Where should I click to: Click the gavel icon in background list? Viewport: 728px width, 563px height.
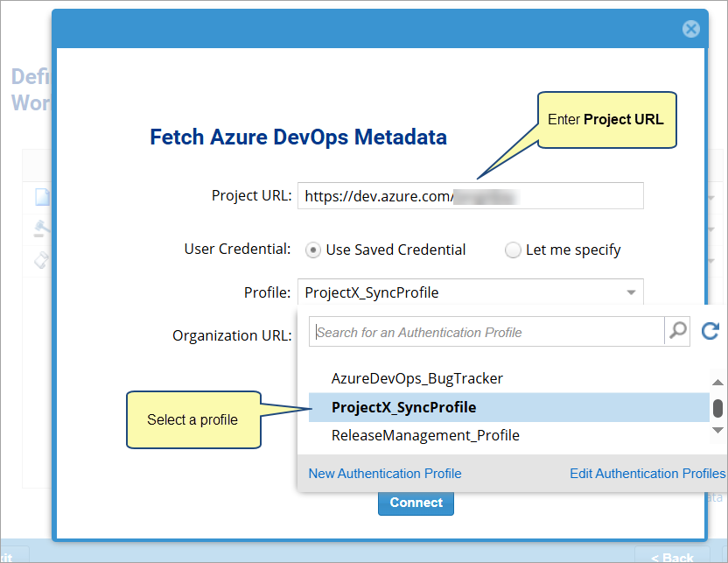click(x=41, y=229)
